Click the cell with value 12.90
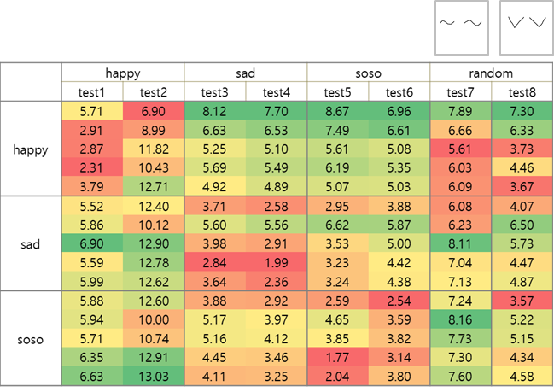Viewport: 554px width, 392px height. (x=154, y=244)
